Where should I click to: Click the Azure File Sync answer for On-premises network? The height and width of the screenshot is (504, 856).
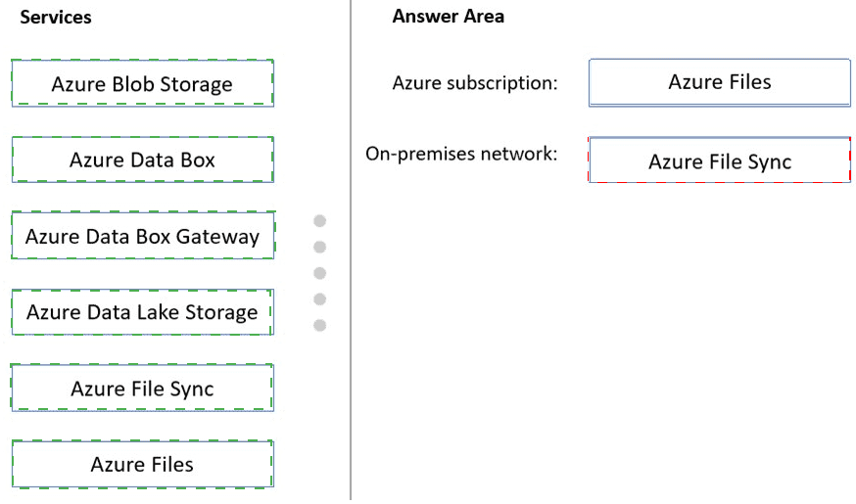tap(719, 160)
